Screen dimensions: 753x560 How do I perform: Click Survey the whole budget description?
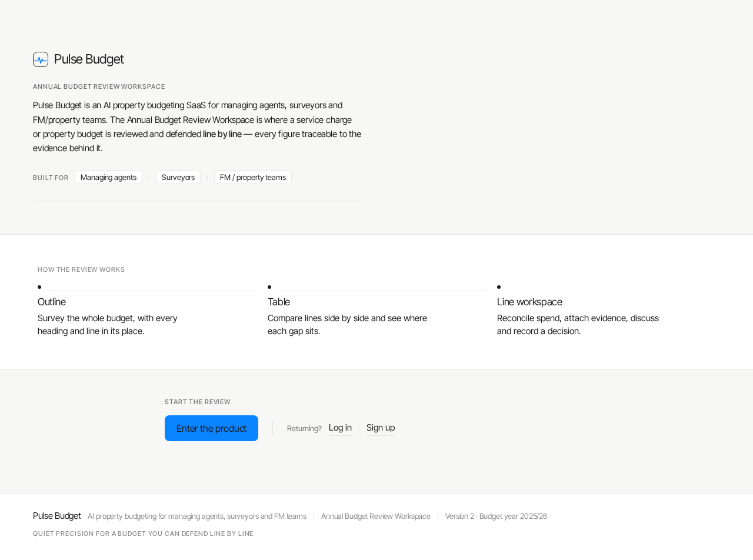108,325
